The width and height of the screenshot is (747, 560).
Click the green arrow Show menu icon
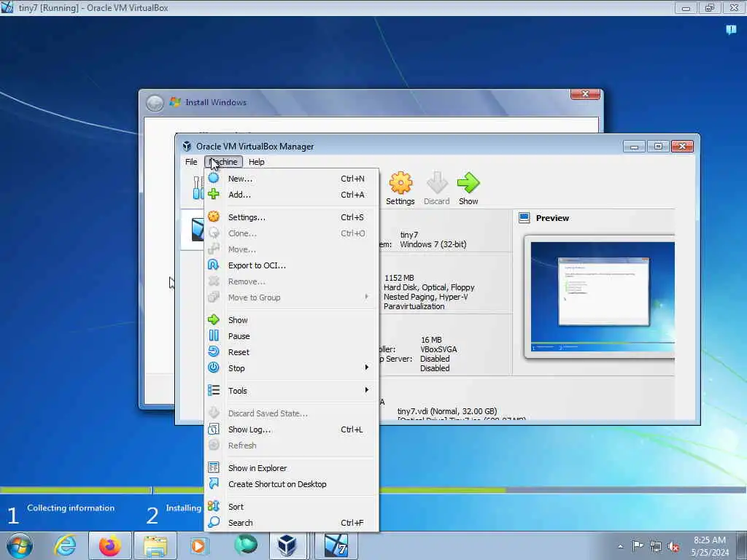tap(214, 319)
